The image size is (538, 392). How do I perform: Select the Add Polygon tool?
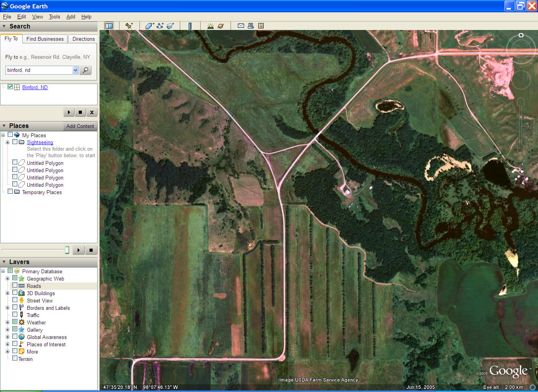pos(149,26)
